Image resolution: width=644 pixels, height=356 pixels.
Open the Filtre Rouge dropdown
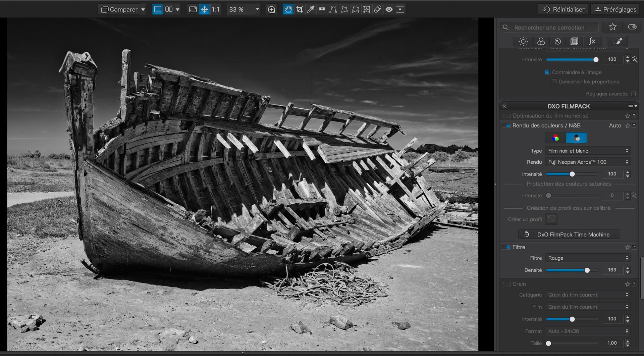(x=588, y=258)
